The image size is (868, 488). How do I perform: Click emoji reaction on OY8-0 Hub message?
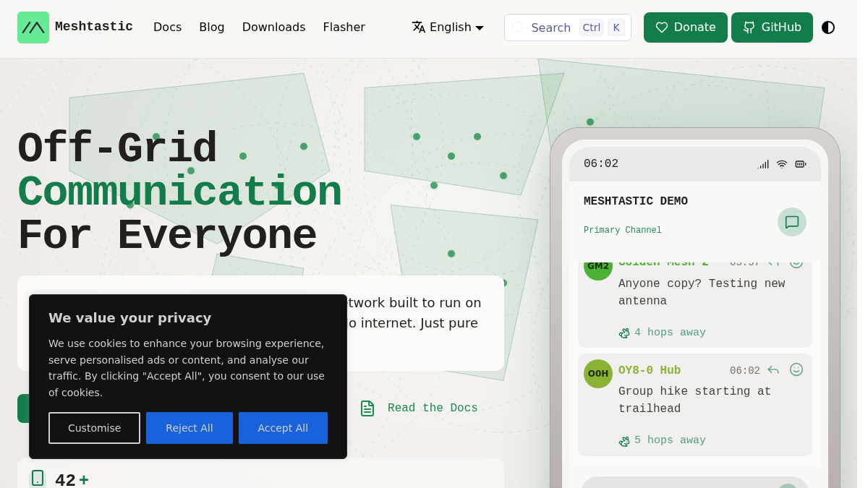pos(796,369)
